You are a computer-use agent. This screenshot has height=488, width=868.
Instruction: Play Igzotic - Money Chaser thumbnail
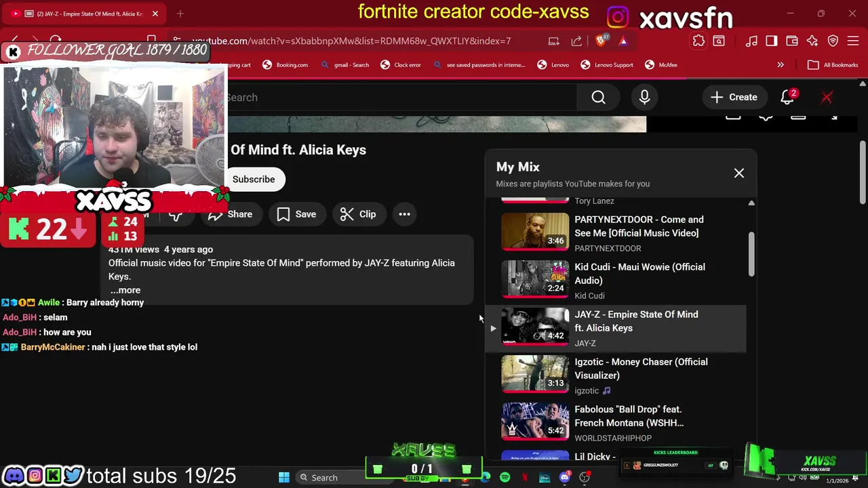tap(535, 374)
